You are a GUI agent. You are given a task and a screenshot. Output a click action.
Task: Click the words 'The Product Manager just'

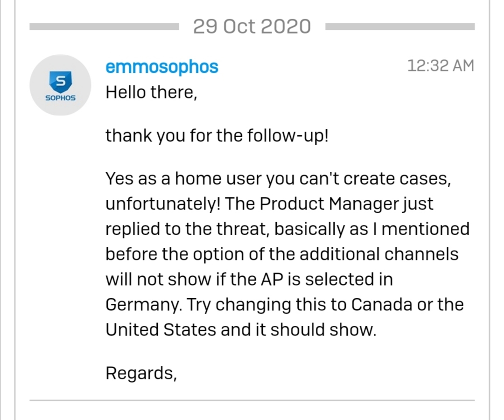pos(329,204)
